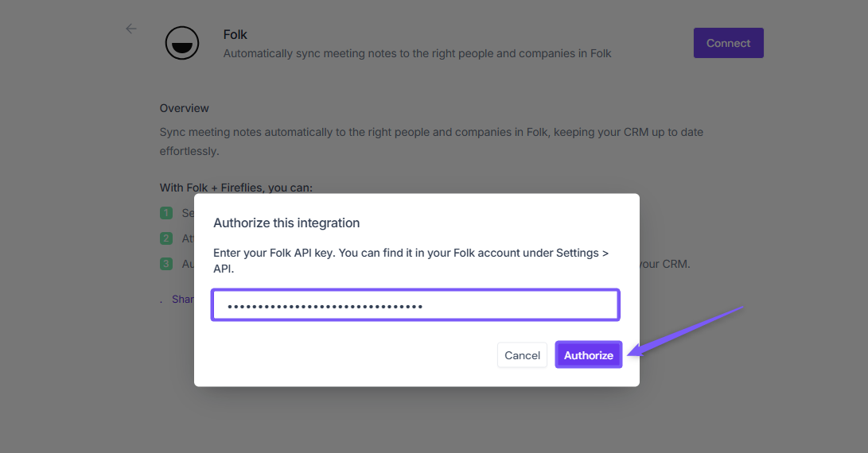Click the API key instructions text
This screenshot has height=453, width=868.
click(x=411, y=261)
